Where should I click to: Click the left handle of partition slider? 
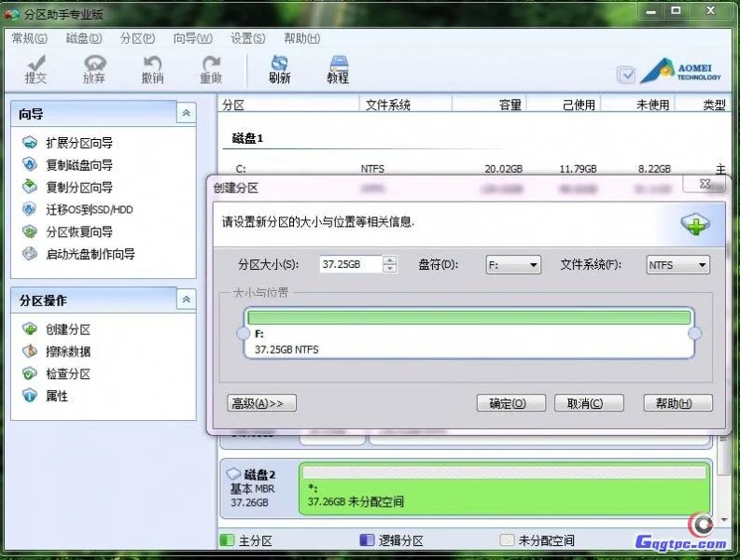243,334
